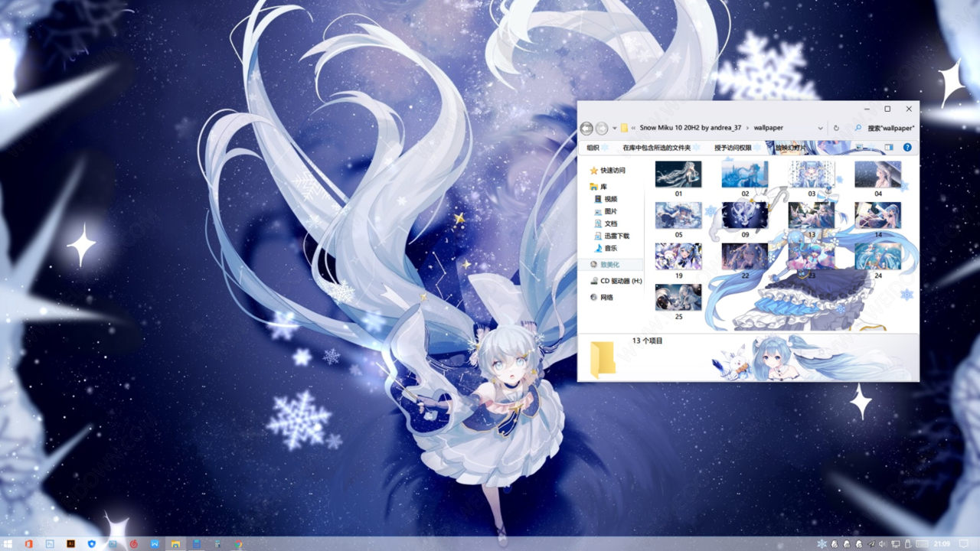Viewport: 980px width, 551px height.
Task: Open clock showing 21:09
Action: [942, 544]
